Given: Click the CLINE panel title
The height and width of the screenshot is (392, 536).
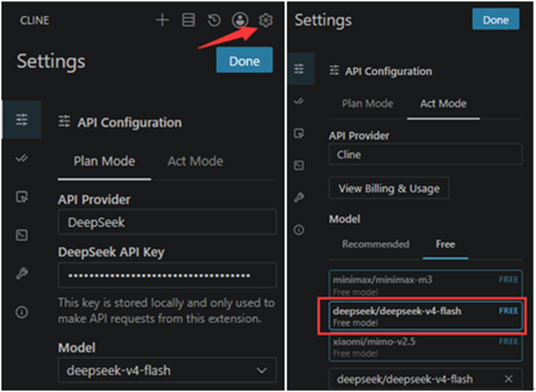Looking at the screenshot, I should (x=34, y=21).
